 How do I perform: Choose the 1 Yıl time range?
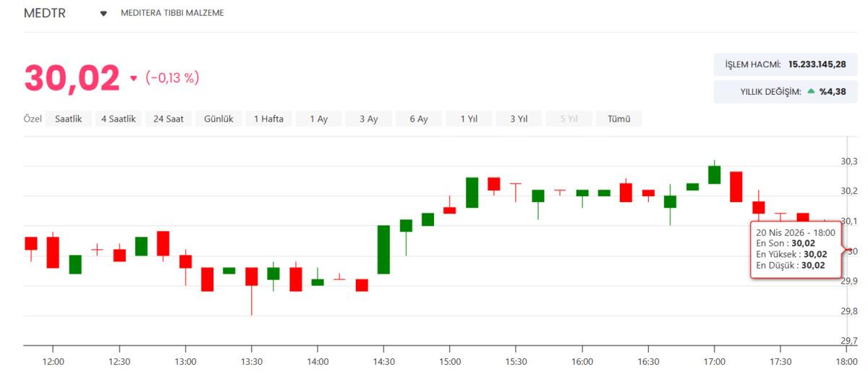pos(468,119)
